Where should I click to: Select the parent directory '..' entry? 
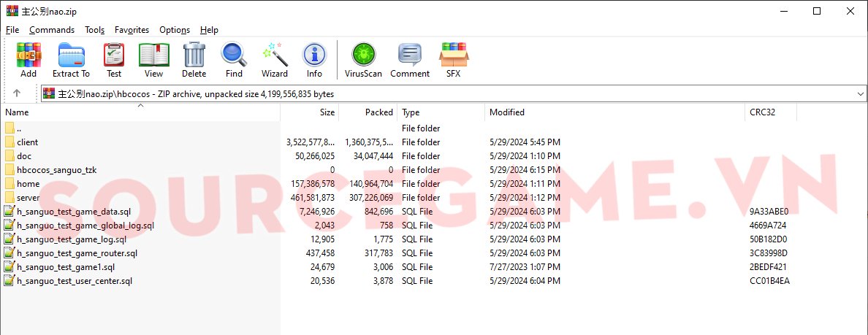[x=19, y=128]
